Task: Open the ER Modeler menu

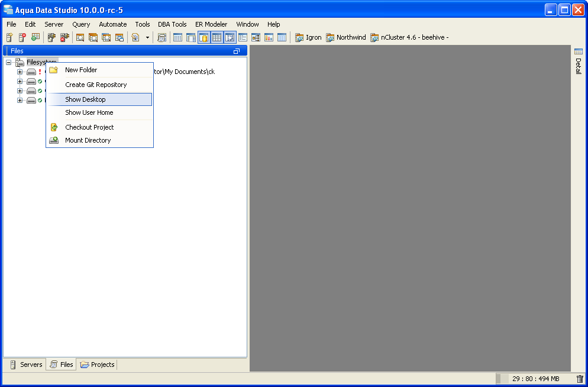Action: [211, 24]
